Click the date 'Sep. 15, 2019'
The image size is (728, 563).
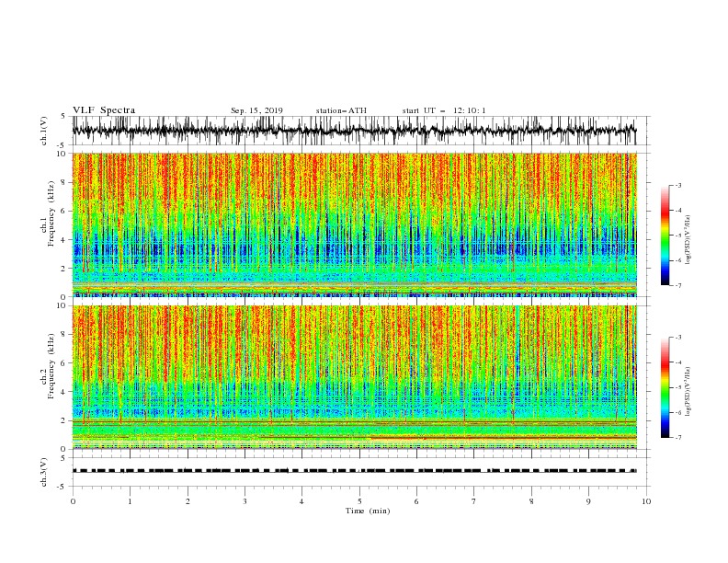click(x=256, y=110)
